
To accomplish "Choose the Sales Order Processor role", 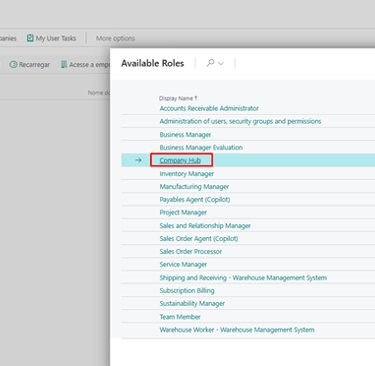I will point(191,252).
